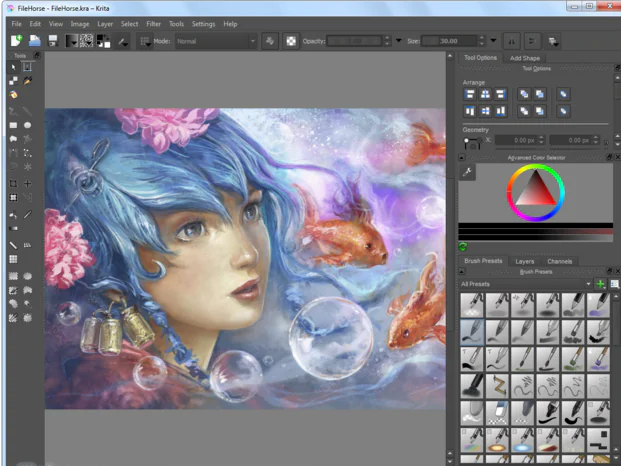The height and width of the screenshot is (466, 621).
Task: Select the rectangular selection tool
Action: point(13,276)
